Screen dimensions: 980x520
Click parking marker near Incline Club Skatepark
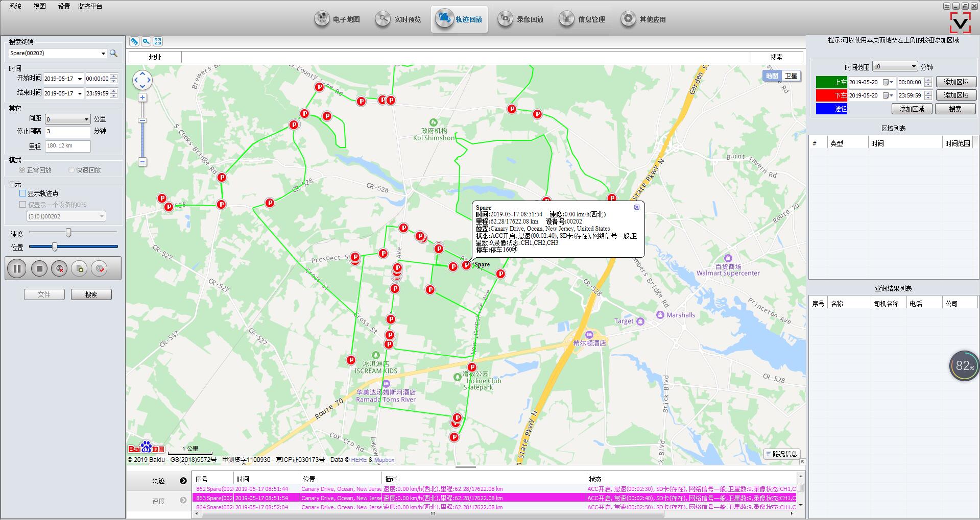(472, 367)
